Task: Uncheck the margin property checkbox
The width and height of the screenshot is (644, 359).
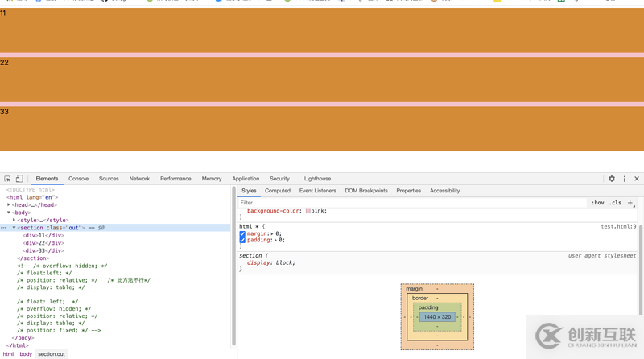Action: (x=242, y=233)
